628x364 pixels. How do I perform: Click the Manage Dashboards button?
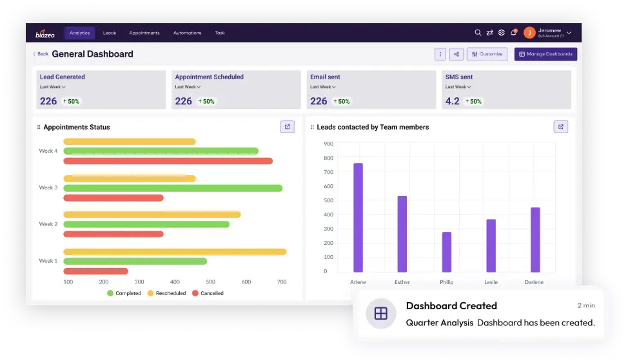tap(545, 55)
